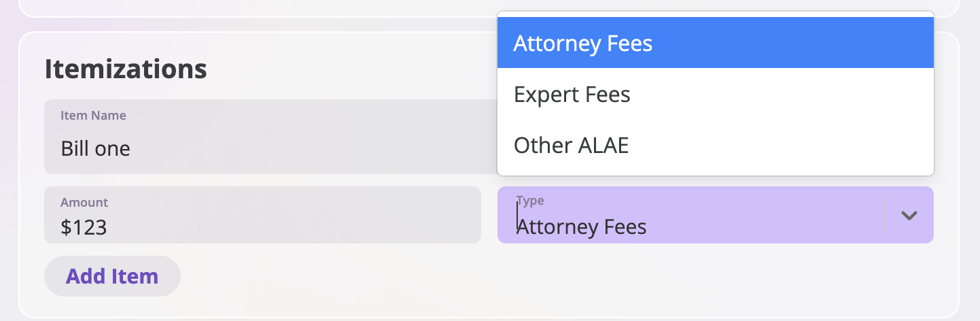Image resolution: width=980 pixels, height=321 pixels.
Task: Click the 'Item Name' field label
Action: coord(93,116)
